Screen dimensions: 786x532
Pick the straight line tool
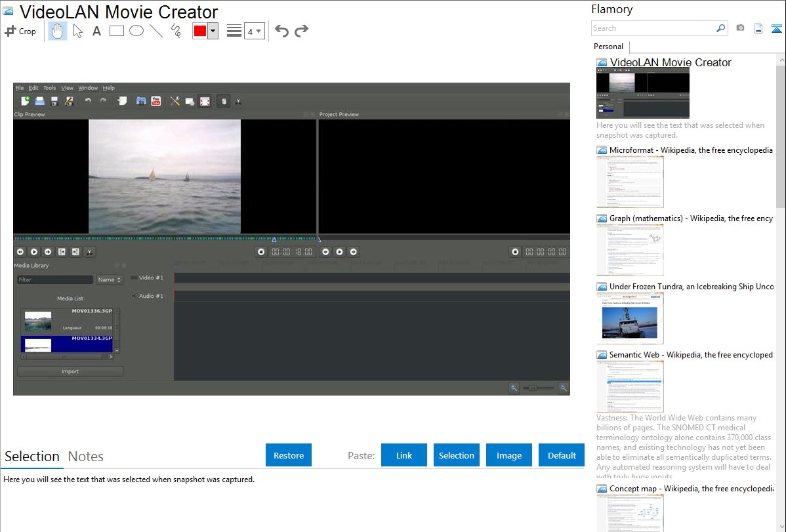[156, 31]
